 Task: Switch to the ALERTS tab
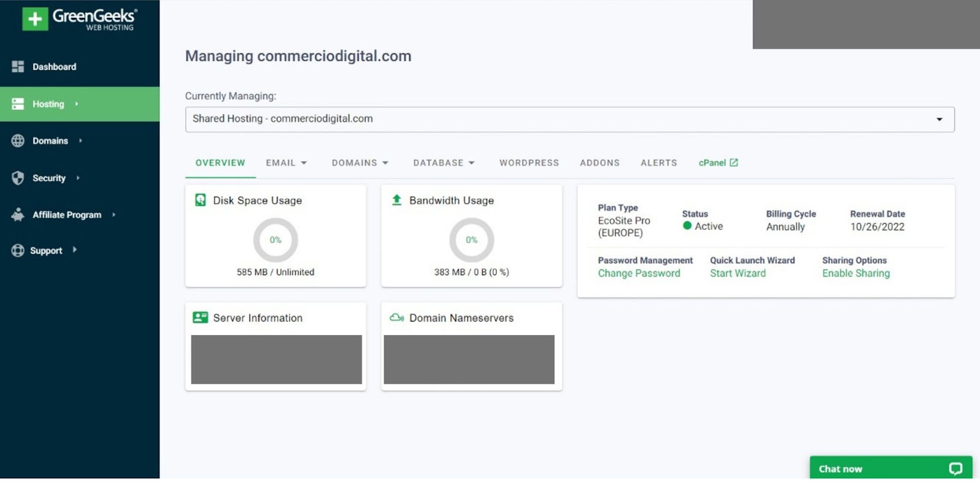pyautogui.click(x=659, y=163)
